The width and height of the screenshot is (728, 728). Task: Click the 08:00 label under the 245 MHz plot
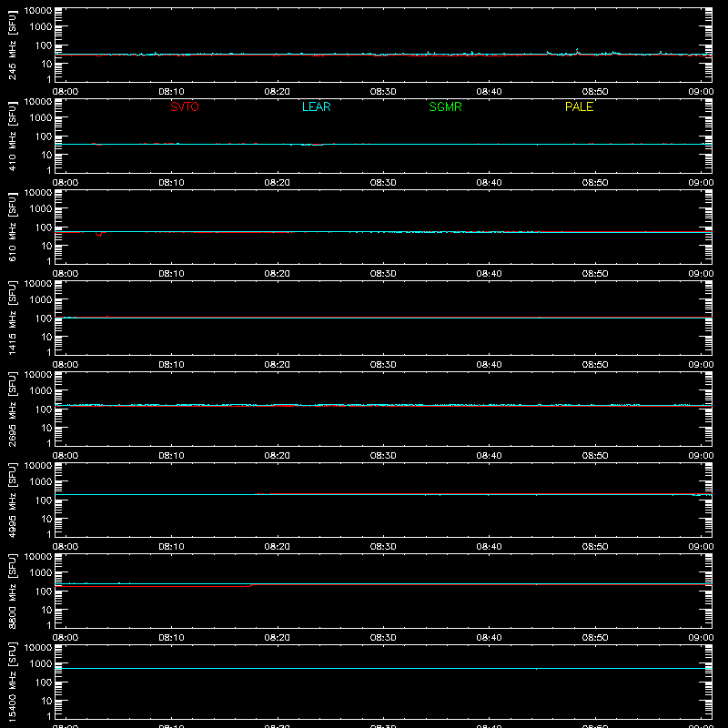(x=66, y=92)
